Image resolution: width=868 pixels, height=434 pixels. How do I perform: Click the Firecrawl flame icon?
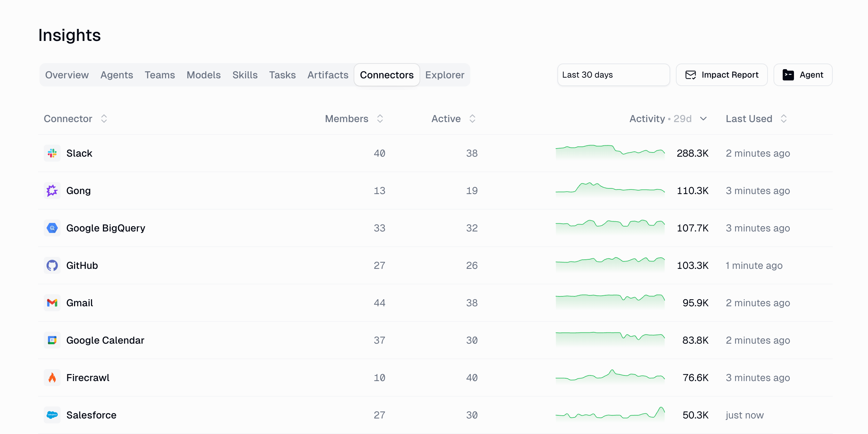point(52,378)
